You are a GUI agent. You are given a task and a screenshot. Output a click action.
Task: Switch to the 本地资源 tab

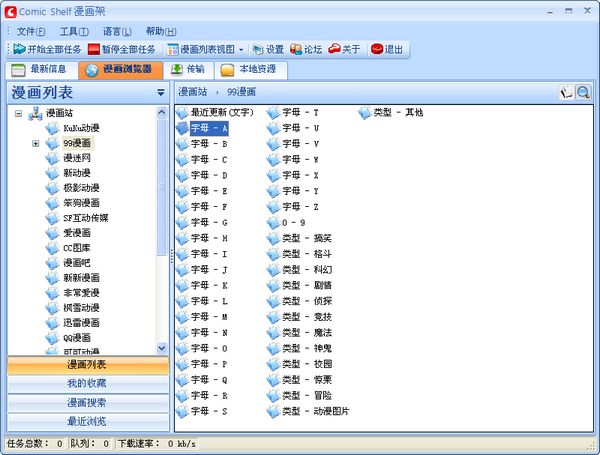click(x=251, y=70)
